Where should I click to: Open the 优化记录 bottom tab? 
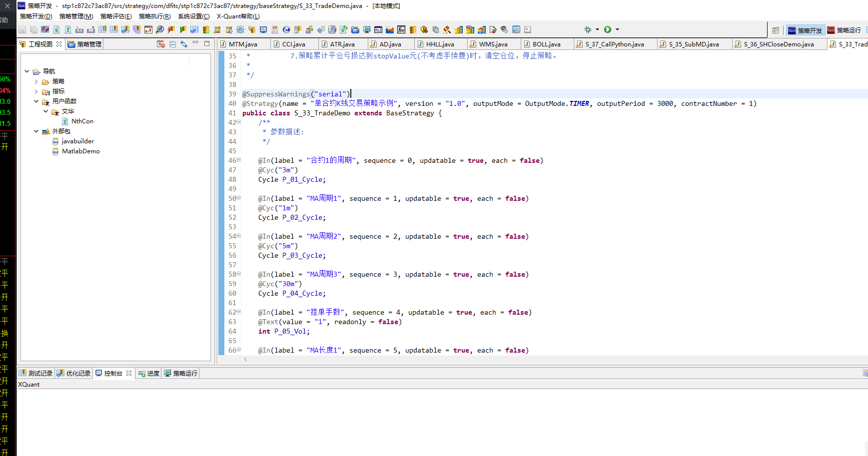pos(74,374)
